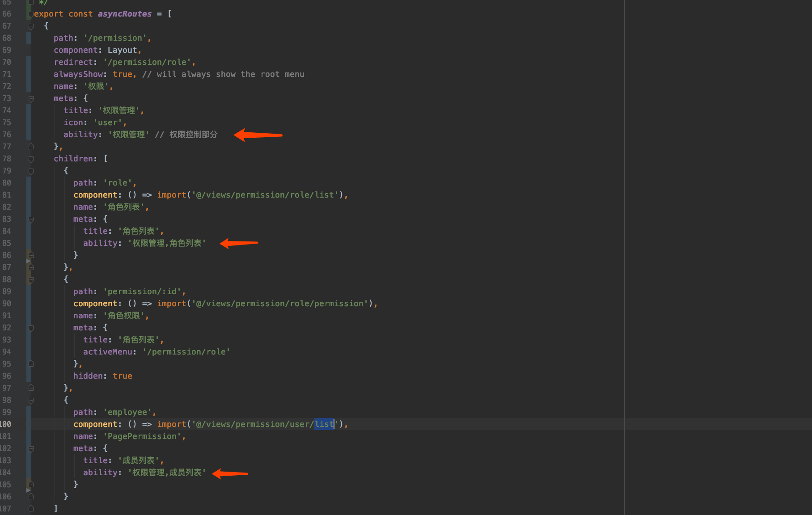Click the Layout component value
The height and width of the screenshot is (515, 812).
[x=122, y=50]
